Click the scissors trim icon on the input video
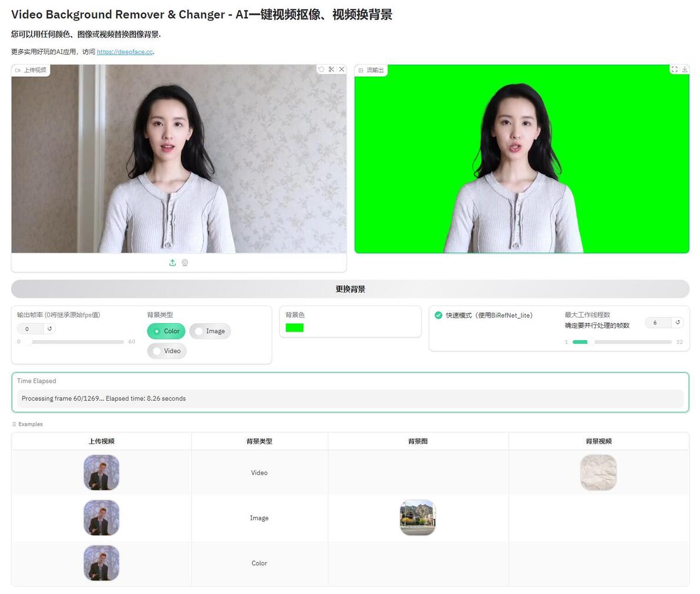 tap(331, 69)
